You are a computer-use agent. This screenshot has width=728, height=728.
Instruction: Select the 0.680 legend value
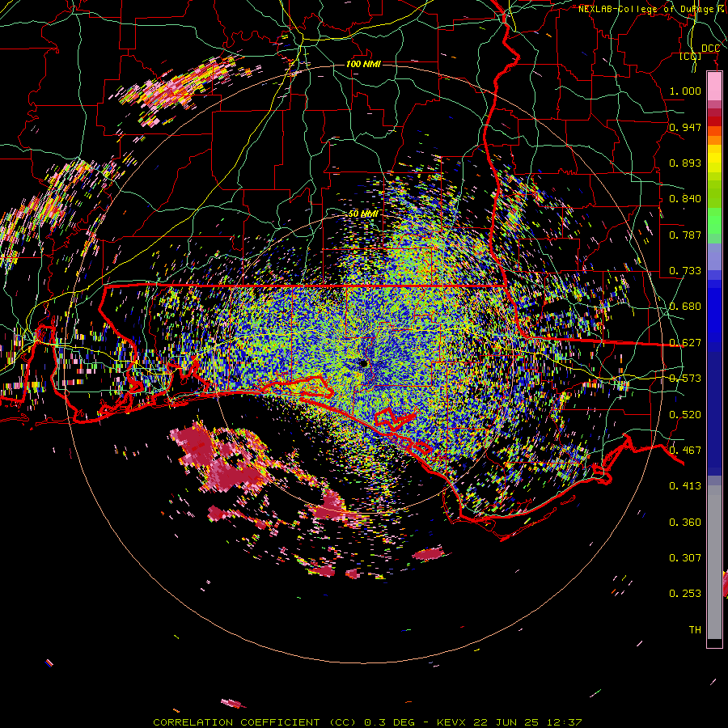pos(685,307)
